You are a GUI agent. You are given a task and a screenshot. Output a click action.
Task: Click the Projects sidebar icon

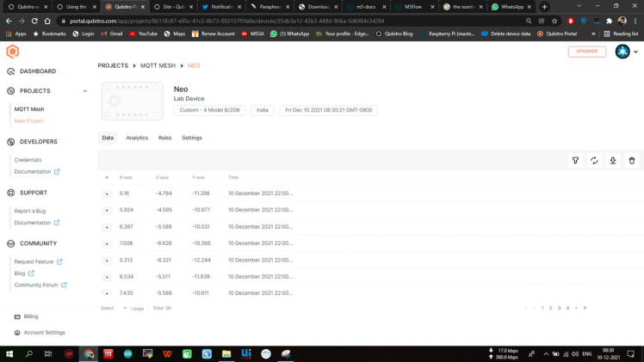click(x=10, y=91)
